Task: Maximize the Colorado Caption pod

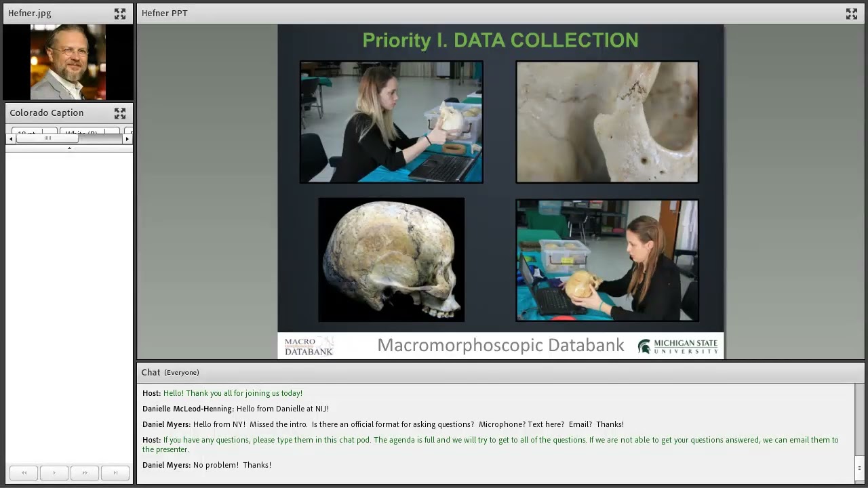Action: tap(120, 113)
